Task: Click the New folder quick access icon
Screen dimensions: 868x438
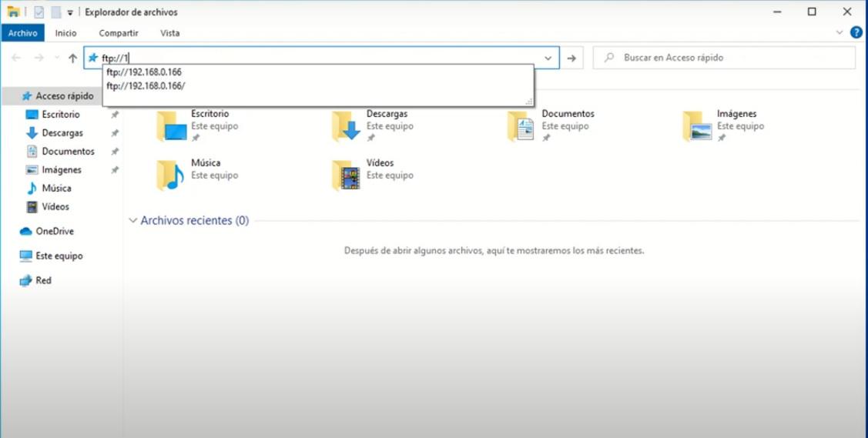Action: point(56,12)
